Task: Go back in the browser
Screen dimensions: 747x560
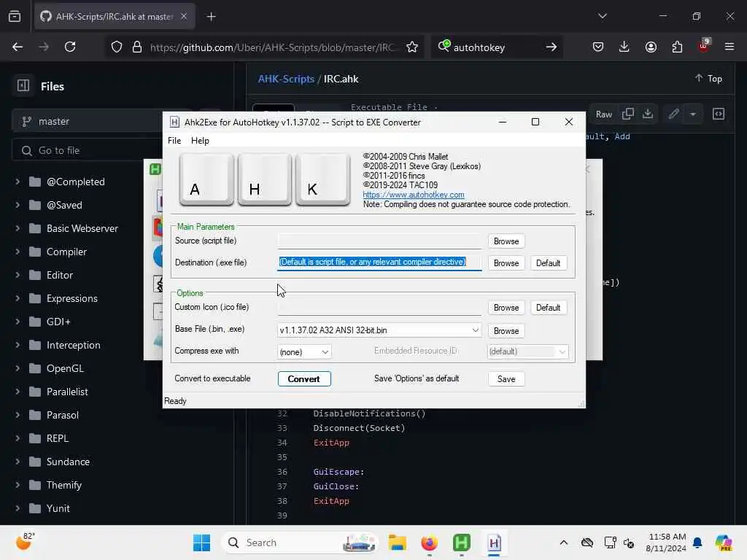Action: pyautogui.click(x=18, y=47)
